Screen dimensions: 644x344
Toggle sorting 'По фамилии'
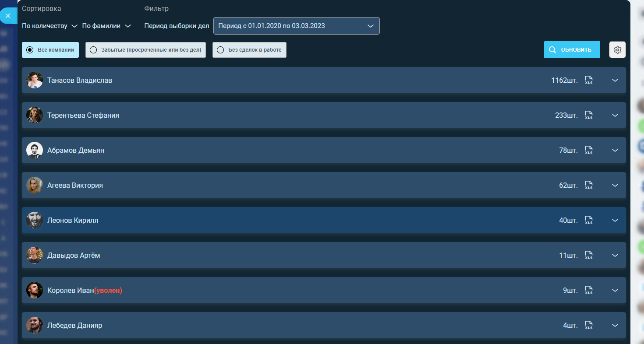[x=106, y=26]
